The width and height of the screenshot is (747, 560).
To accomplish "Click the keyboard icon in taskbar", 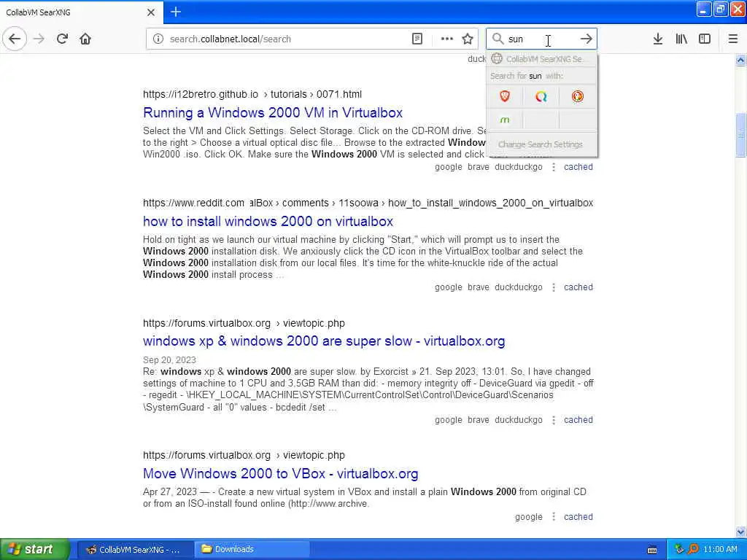I will 652,550.
